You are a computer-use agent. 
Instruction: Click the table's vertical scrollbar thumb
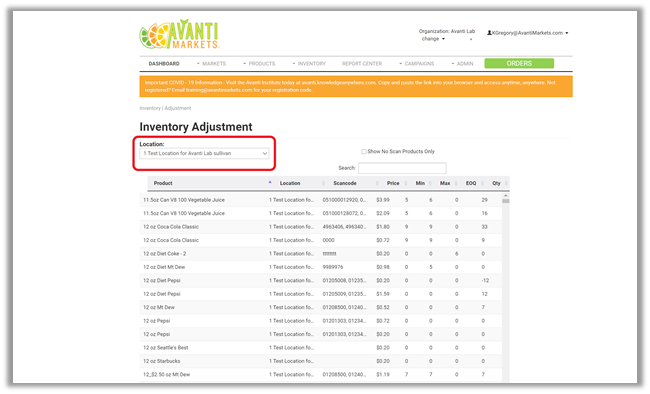coord(506,201)
